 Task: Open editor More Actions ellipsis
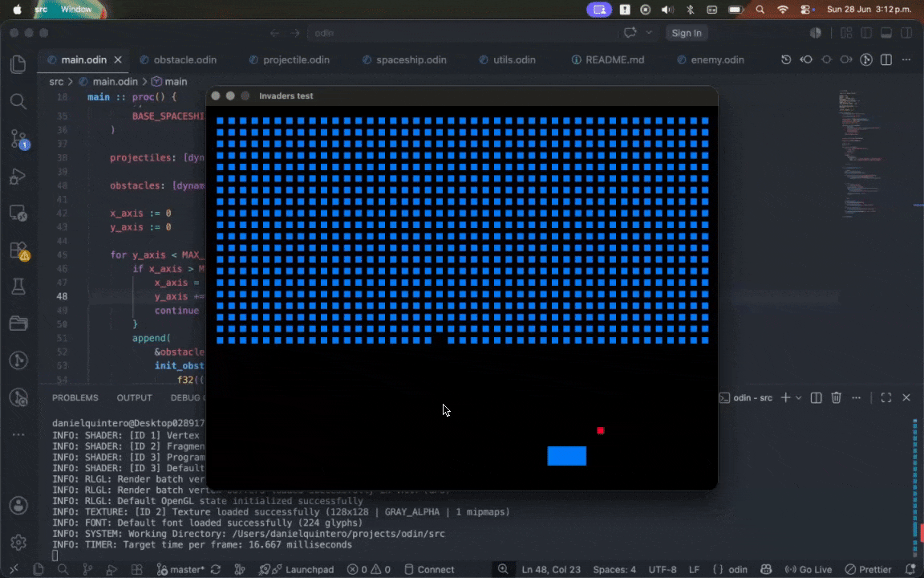pyautogui.click(x=906, y=59)
